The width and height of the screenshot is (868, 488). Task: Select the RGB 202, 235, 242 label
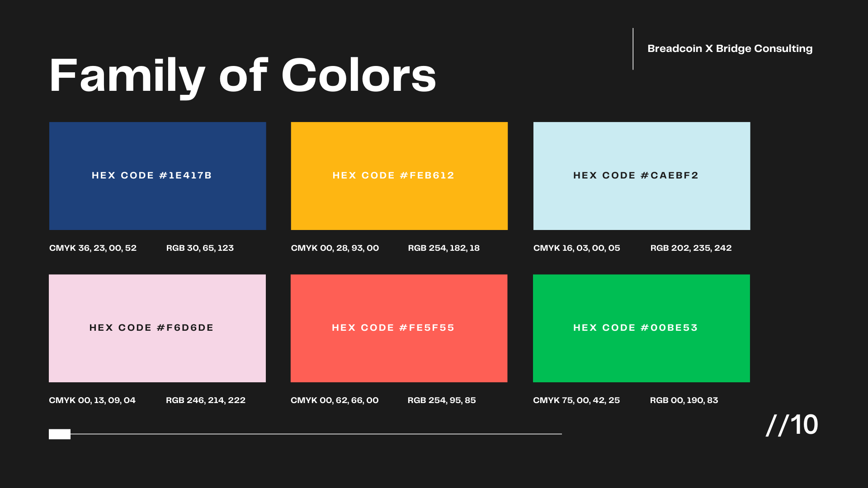point(691,248)
